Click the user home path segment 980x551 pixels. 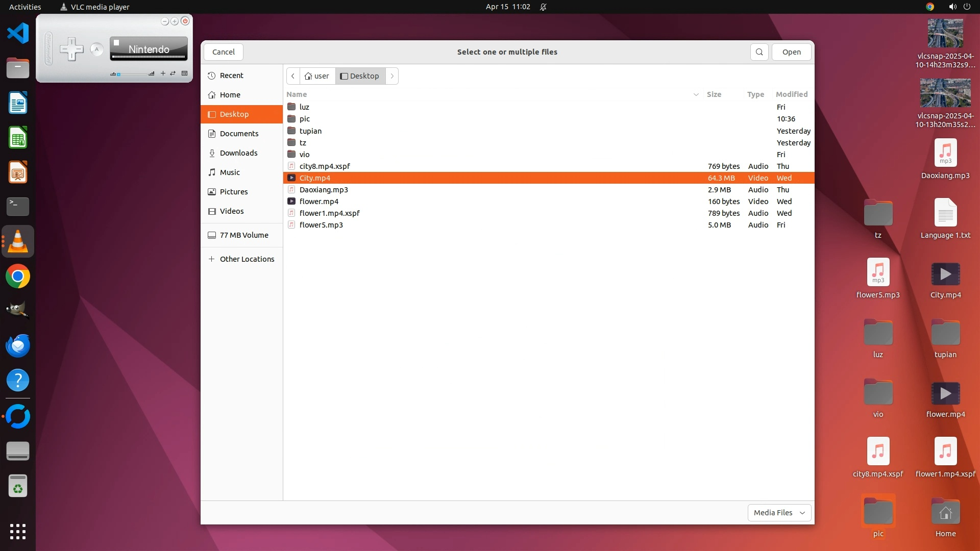[317, 76]
